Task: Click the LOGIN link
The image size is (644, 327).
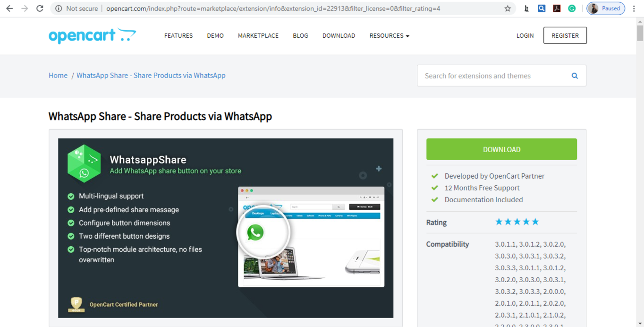Action: pos(525,35)
